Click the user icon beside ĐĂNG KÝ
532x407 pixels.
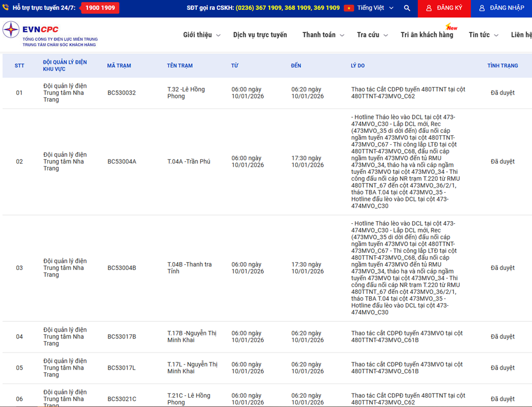429,8
